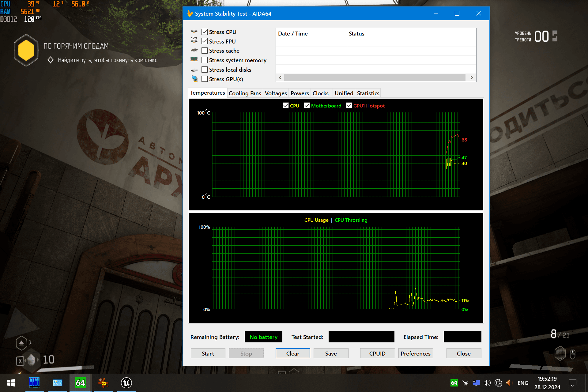Switch to the Cooling Fans tab
The width and height of the screenshot is (588, 392).
pyautogui.click(x=245, y=93)
